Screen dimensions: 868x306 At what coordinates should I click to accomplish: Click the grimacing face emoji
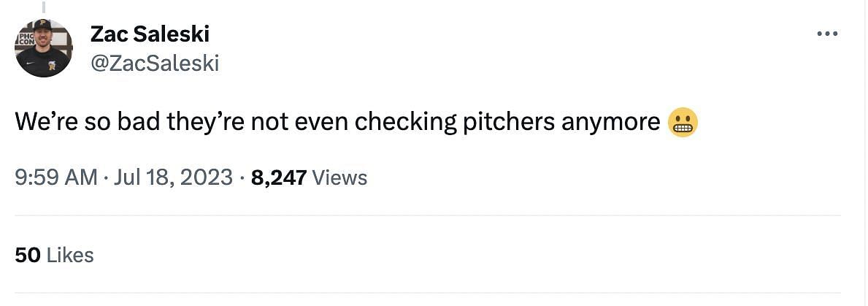pyautogui.click(x=683, y=122)
